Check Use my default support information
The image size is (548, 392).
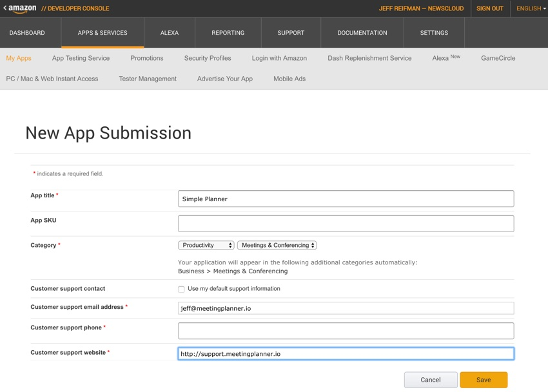(x=181, y=289)
